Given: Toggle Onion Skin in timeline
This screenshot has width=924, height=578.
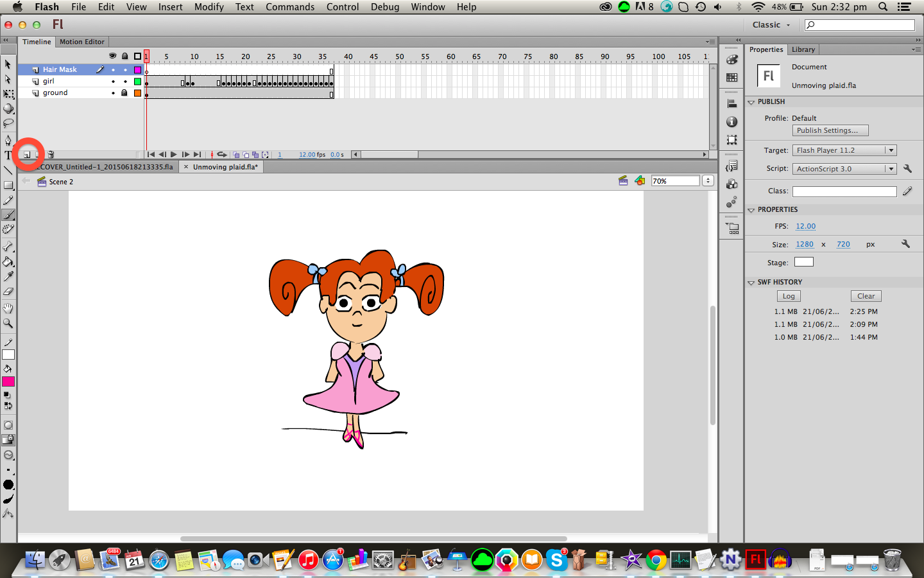Looking at the screenshot, I should (x=236, y=155).
